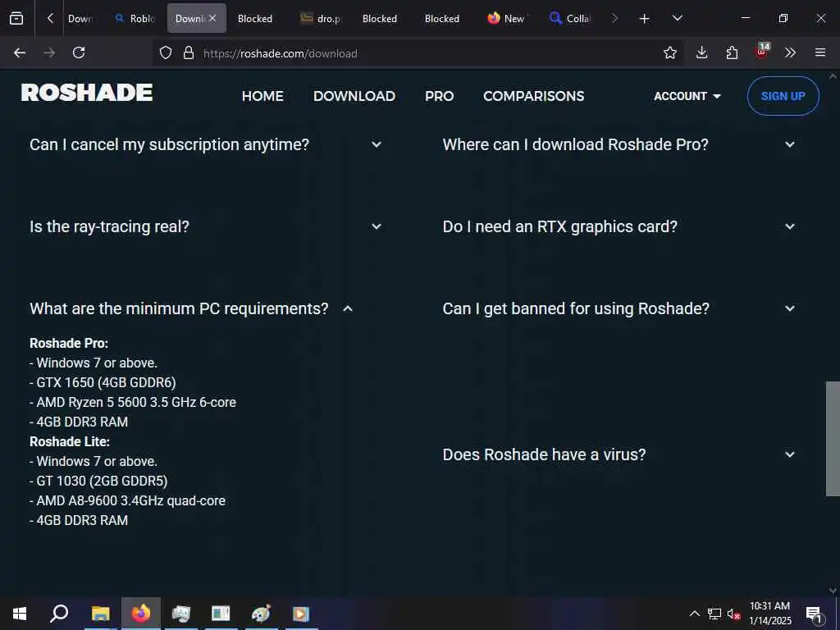The width and height of the screenshot is (840, 630).
Task: Open the ACCOUNT dropdown
Action: click(687, 96)
